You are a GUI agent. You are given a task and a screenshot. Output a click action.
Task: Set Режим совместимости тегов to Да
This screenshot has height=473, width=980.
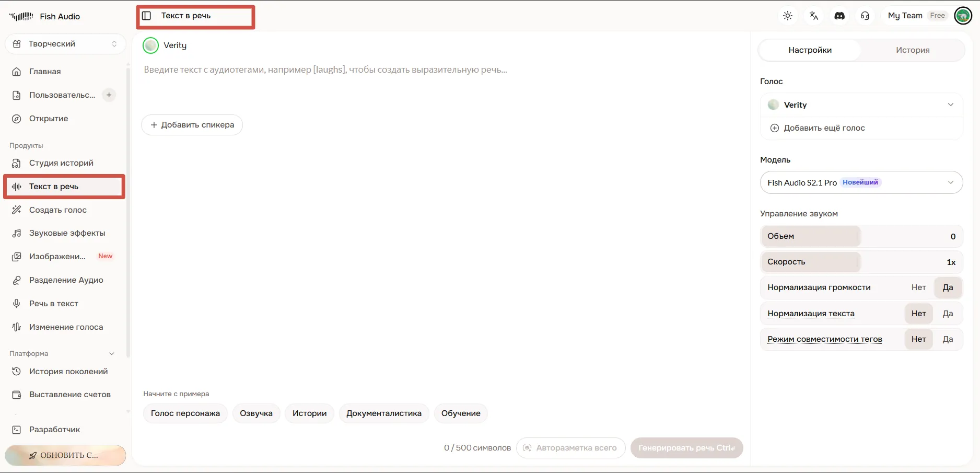(x=948, y=339)
